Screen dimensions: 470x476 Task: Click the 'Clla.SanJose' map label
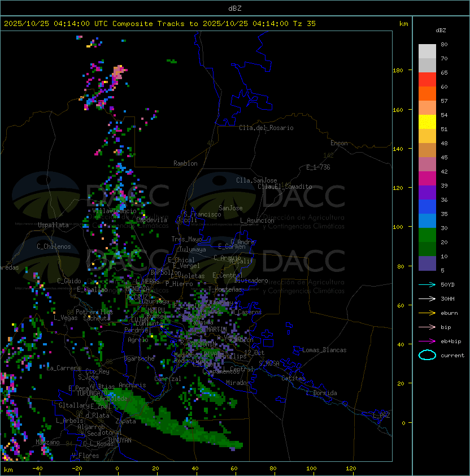click(256, 180)
